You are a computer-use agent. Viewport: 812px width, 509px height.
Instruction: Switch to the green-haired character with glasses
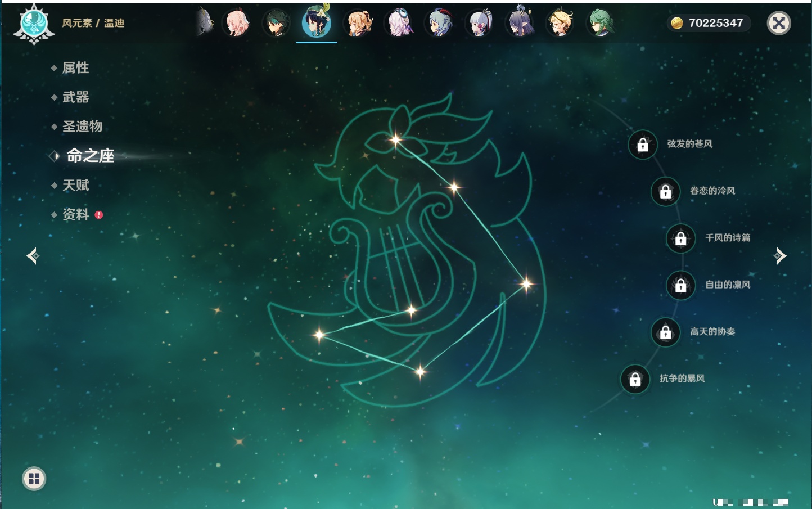click(601, 23)
